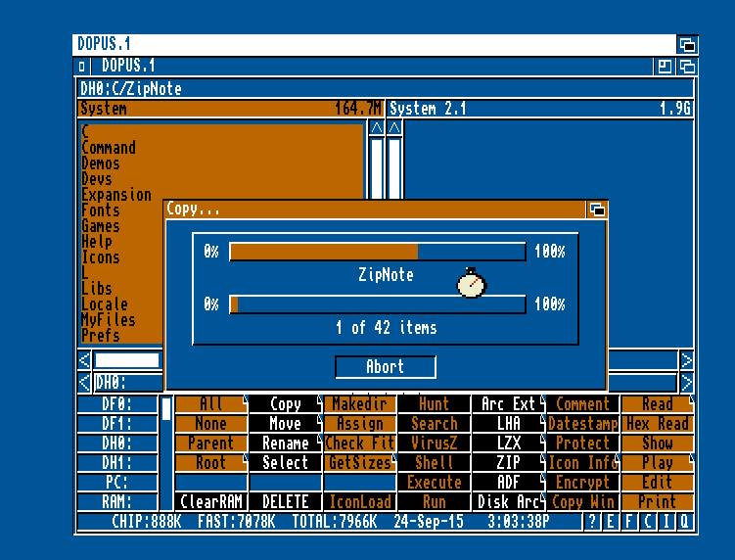Click the left arrow beside DH0: path field
The image size is (735, 560).
(x=84, y=382)
